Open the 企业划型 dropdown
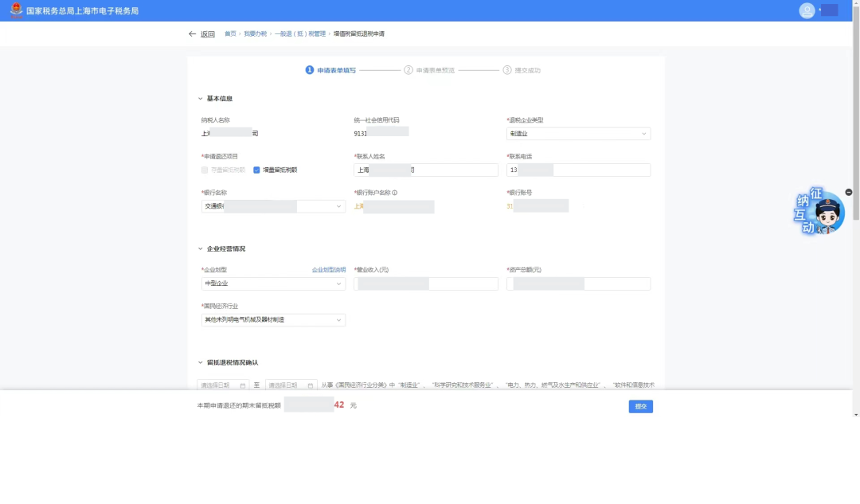The image size is (860, 504). [273, 283]
